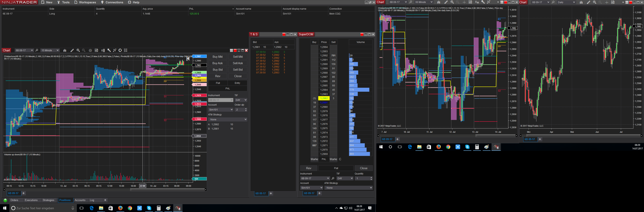Image resolution: width=644 pixels, height=212 pixels.
Task: Open Skype from right monitor taskbar
Action: [x=467, y=147]
